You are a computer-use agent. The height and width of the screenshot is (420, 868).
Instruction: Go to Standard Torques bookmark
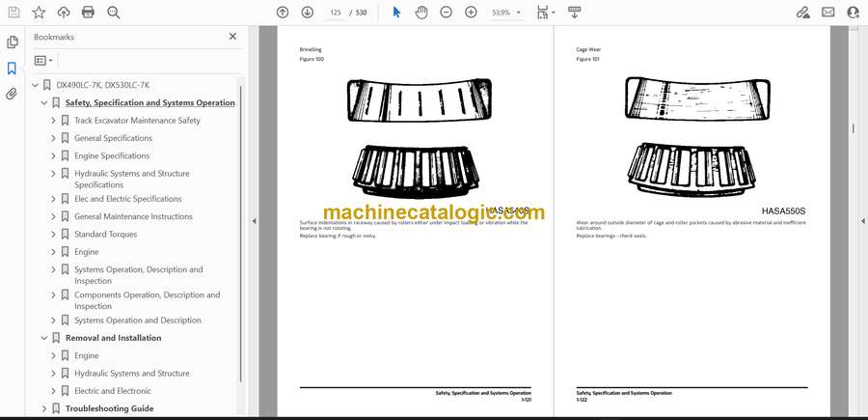tap(106, 235)
